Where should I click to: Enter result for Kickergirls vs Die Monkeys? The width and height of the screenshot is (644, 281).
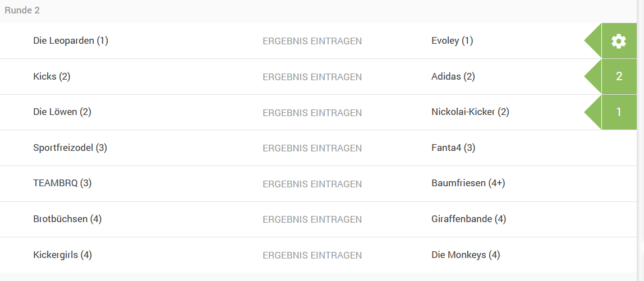[x=312, y=255]
